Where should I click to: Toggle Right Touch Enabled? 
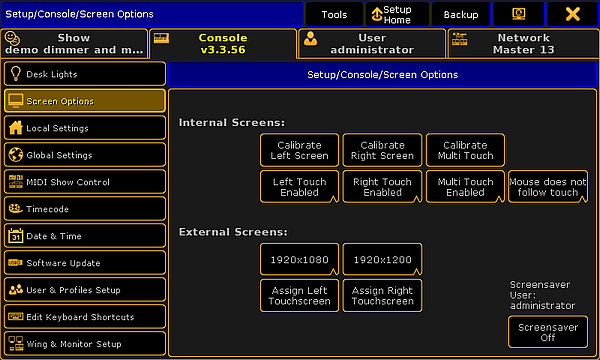point(382,187)
